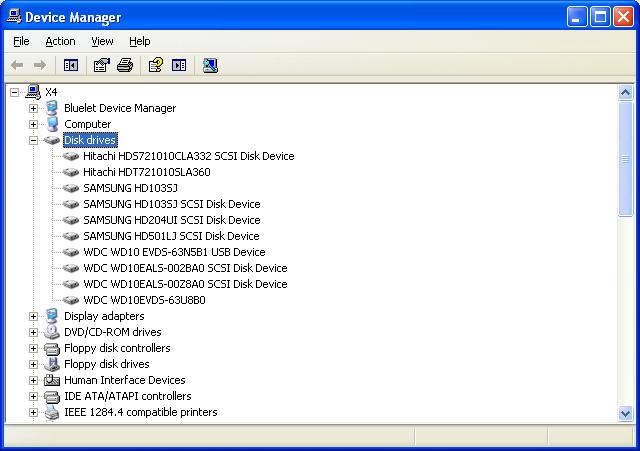Click the Forward arrow toolbar icon
The width and height of the screenshot is (640, 451).
(40, 65)
